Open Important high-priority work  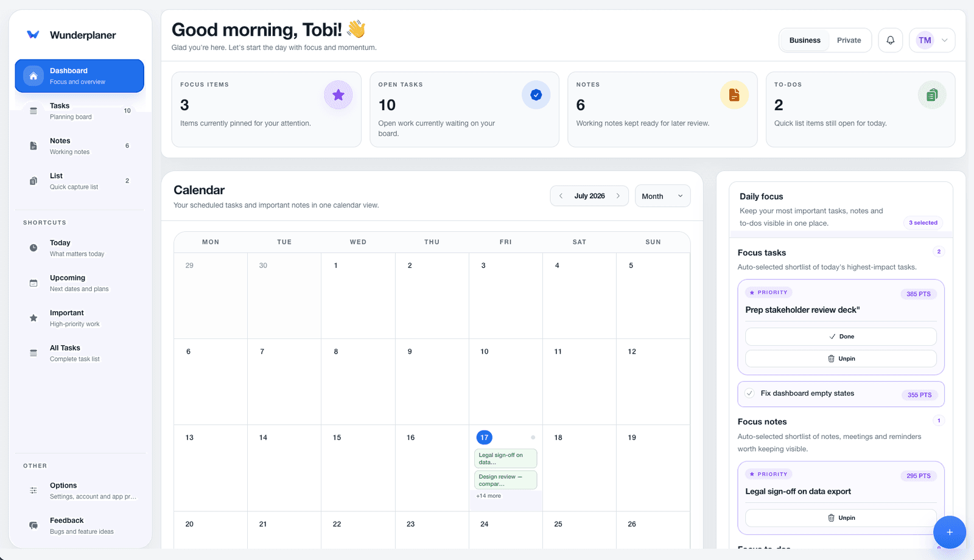79,318
